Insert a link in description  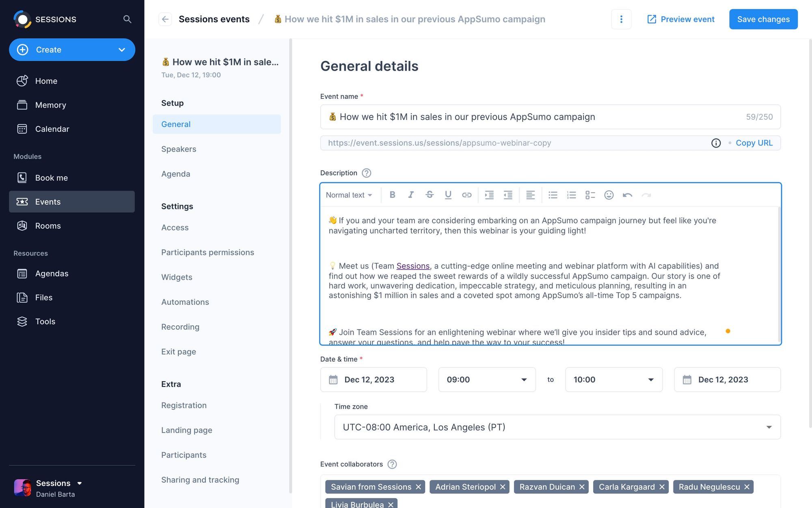pyautogui.click(x=467, y=195)
